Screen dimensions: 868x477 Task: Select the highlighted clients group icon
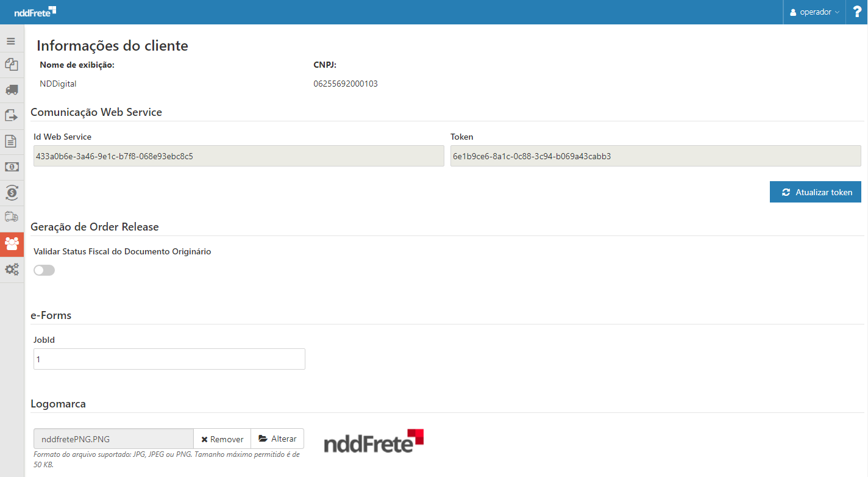click(12, 244)
